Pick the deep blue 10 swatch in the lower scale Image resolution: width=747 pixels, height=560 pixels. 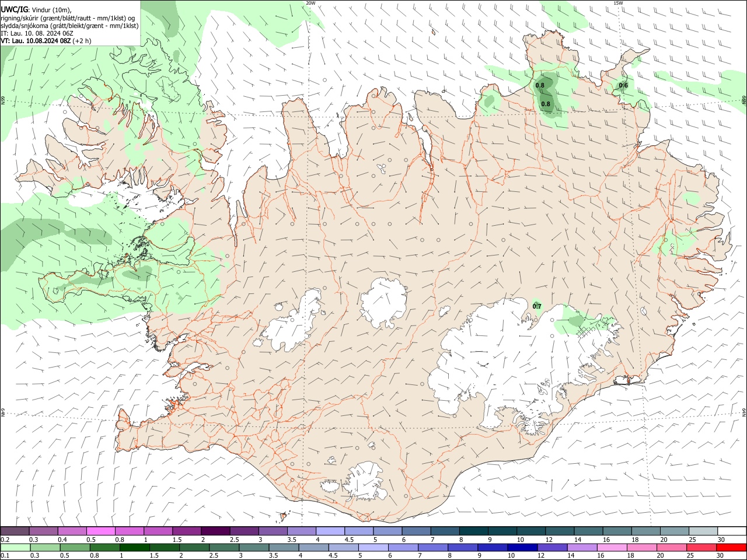tap(521, 548)
